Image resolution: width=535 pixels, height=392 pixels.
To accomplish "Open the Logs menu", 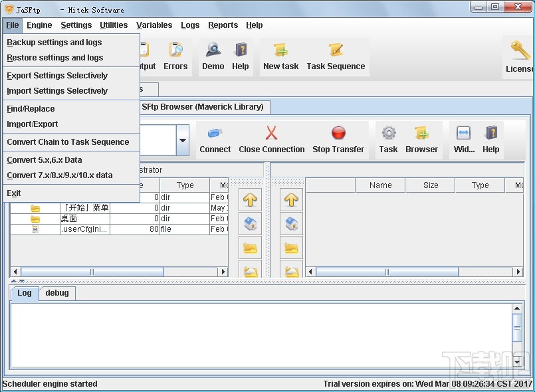I will coord(190,25).
